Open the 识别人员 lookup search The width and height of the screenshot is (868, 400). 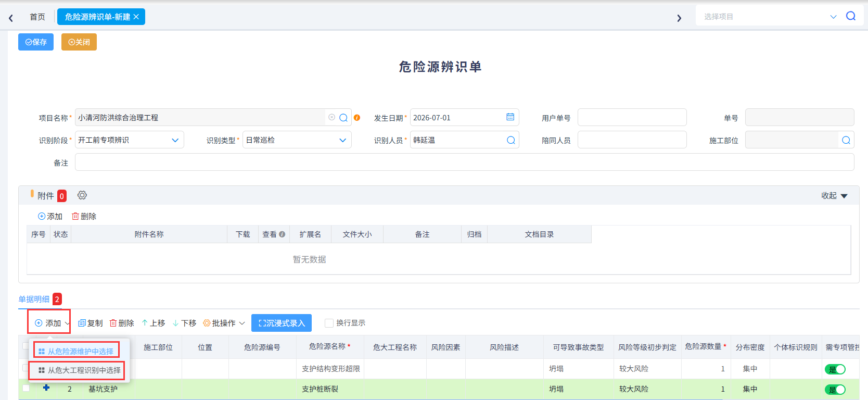click(511, 140)
